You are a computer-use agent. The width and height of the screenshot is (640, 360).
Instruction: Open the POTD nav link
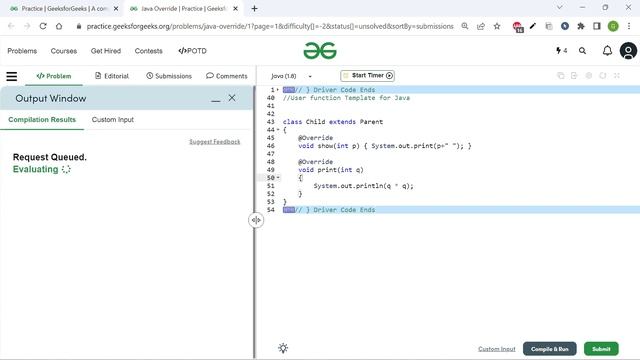(192, 51)
